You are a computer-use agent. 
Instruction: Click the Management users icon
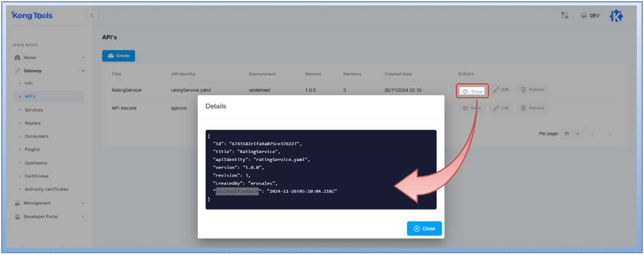click(17, 203)
